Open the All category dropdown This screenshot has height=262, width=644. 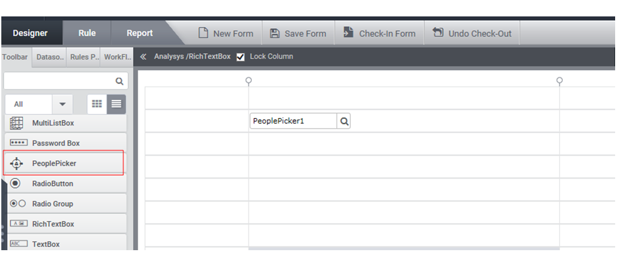click(62, 104)
